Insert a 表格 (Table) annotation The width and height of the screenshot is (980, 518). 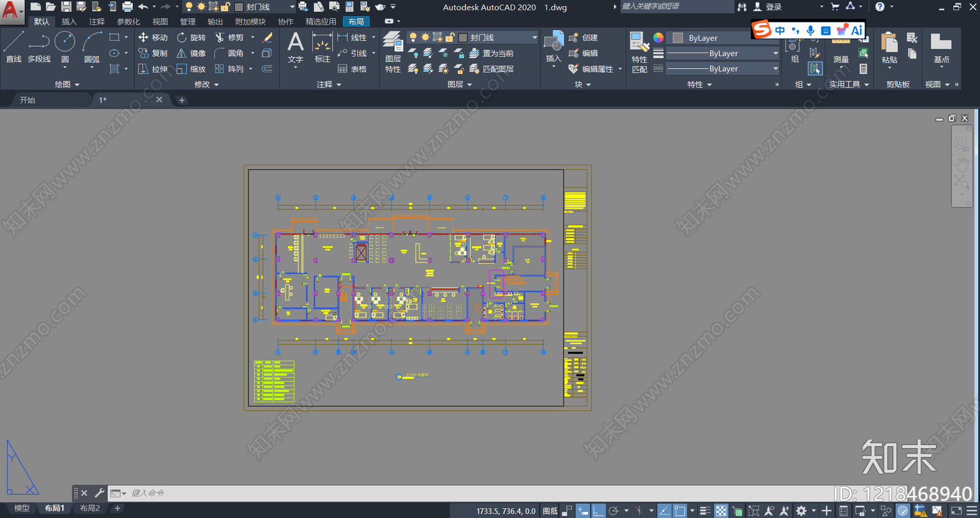pyautogui.click(x=352, y=69)
